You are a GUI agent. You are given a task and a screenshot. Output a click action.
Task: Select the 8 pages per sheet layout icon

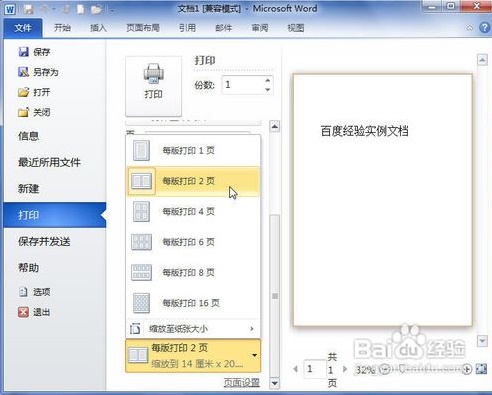point(141,272)
